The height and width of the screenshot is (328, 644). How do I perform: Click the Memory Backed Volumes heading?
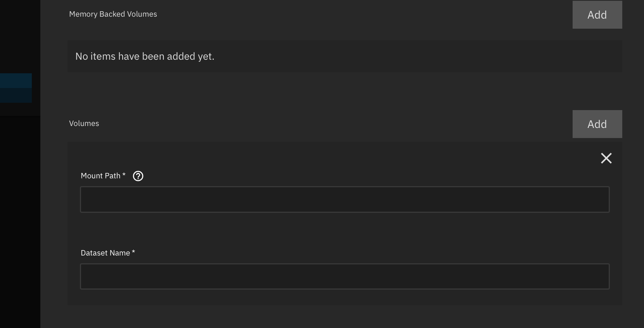tap(113, 14)
